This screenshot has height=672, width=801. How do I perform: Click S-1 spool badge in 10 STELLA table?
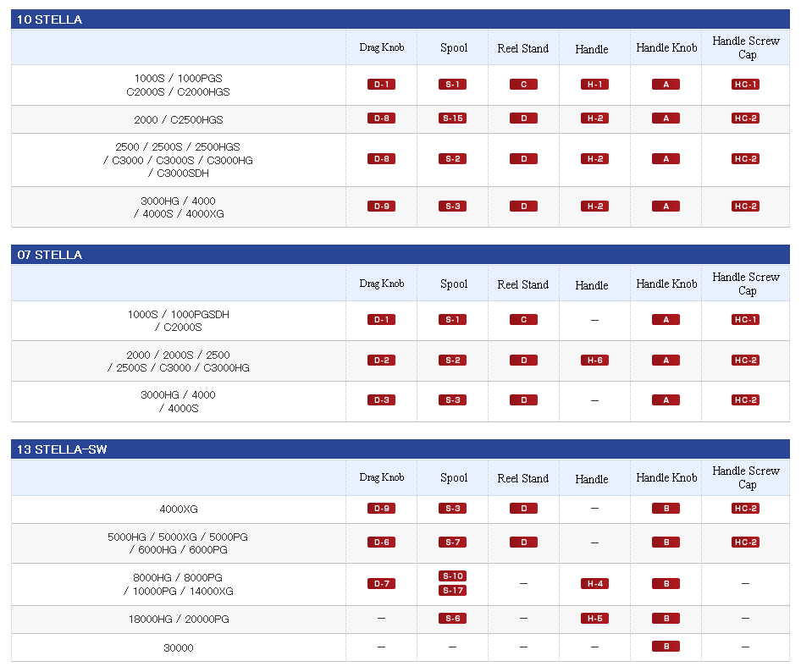point(452,85)
